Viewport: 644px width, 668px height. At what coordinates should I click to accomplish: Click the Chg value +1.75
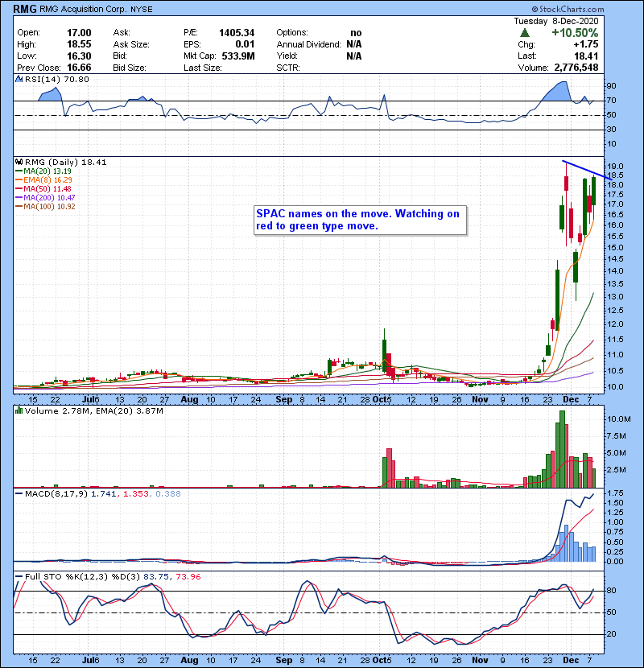click(585, 44)
